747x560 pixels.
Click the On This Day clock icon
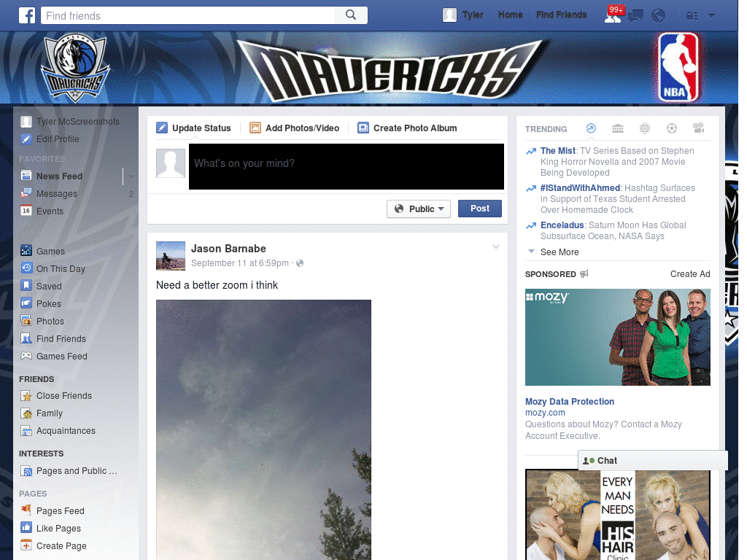[x=26, y=268]
